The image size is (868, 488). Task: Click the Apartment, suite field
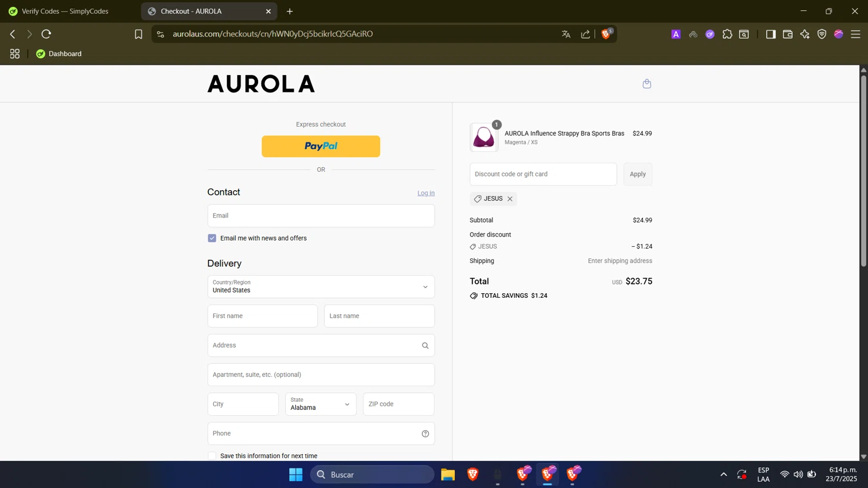tap(321, 375)
